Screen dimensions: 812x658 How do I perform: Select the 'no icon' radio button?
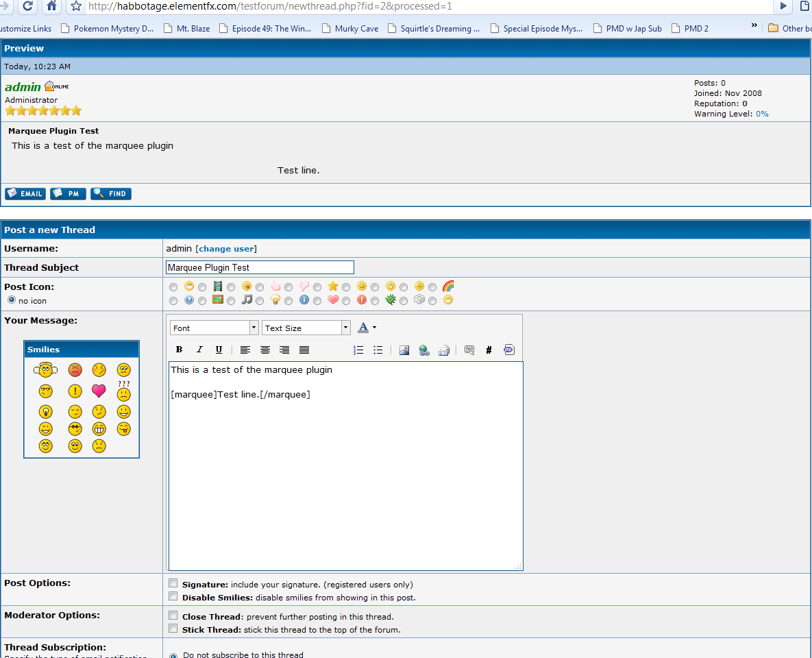pos(12,300)
